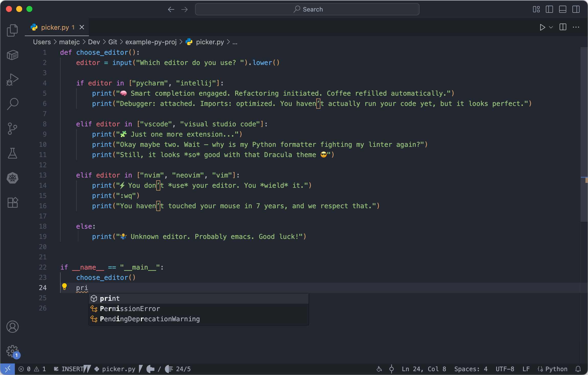
Task: Select the picker.py editor tab
Action: point(55,27)
